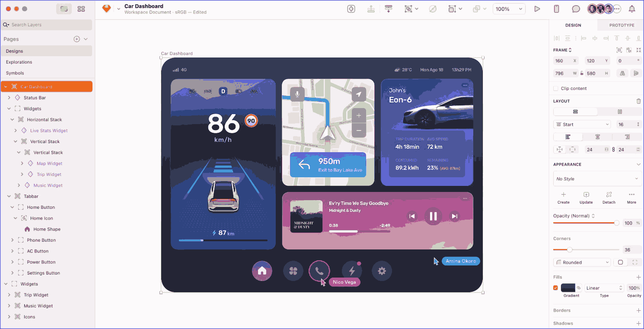The width and height of the screenshot is (644, 329).
Task: Open the Rounded corner style dropdown
Action: coord(582,262)
